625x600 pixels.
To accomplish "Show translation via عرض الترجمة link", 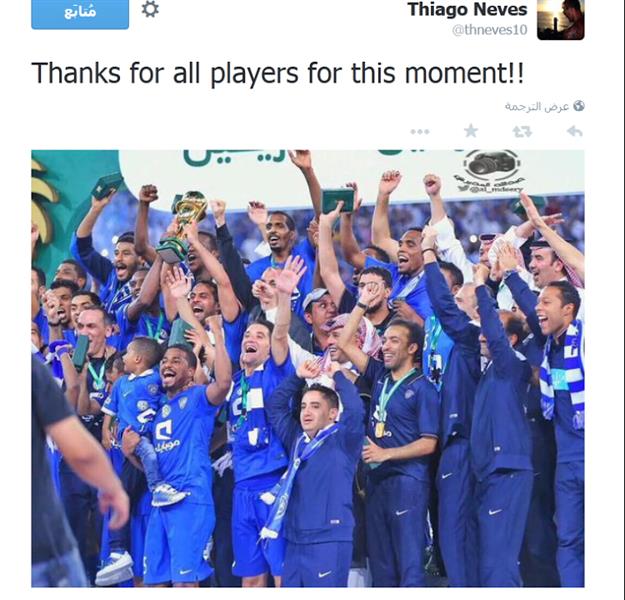I will pos(537,106).
